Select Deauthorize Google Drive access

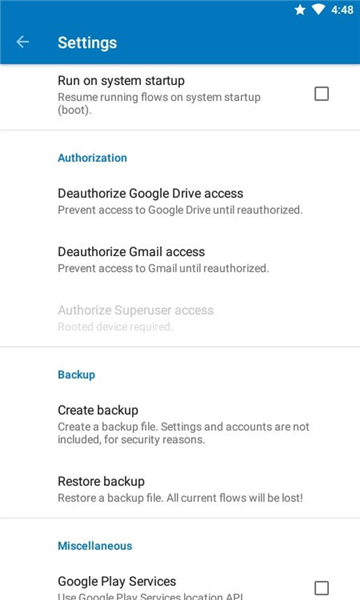[180, 201]
